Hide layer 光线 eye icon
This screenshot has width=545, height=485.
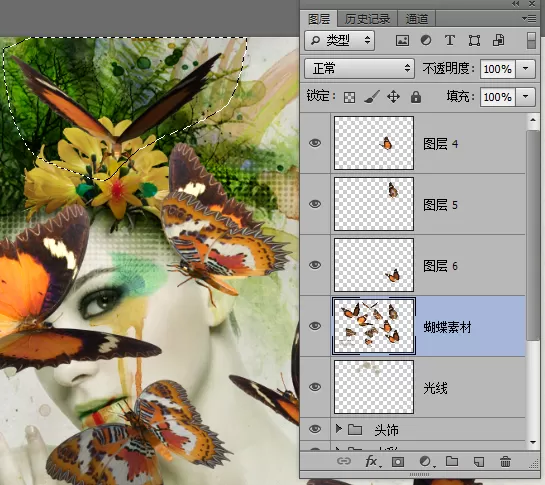tap(315, 387)
